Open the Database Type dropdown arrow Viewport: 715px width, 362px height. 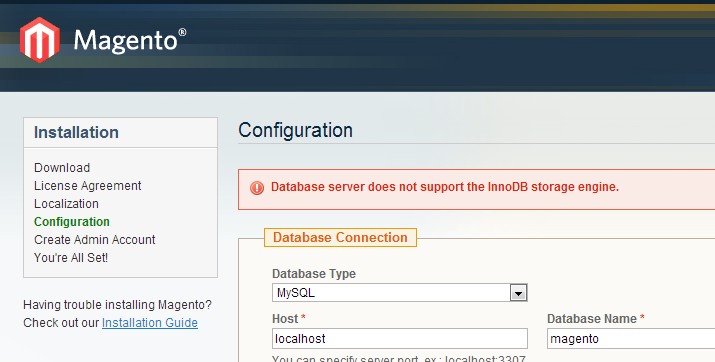(x=518, y=293)
